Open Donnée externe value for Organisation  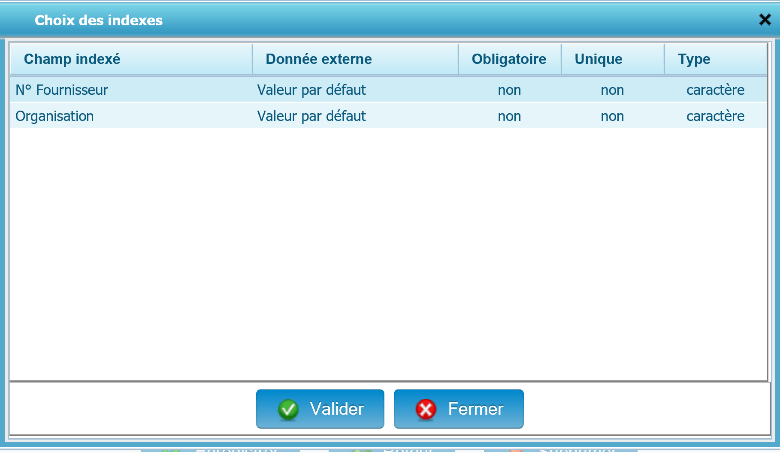[311, 116]
